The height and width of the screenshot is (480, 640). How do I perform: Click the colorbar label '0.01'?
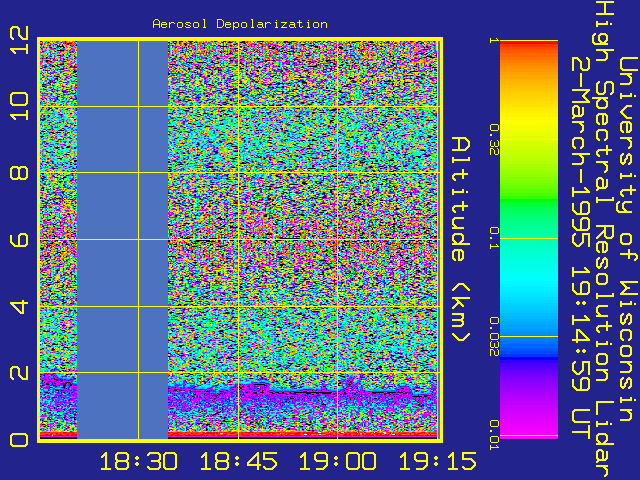click(x=494, y=435)
